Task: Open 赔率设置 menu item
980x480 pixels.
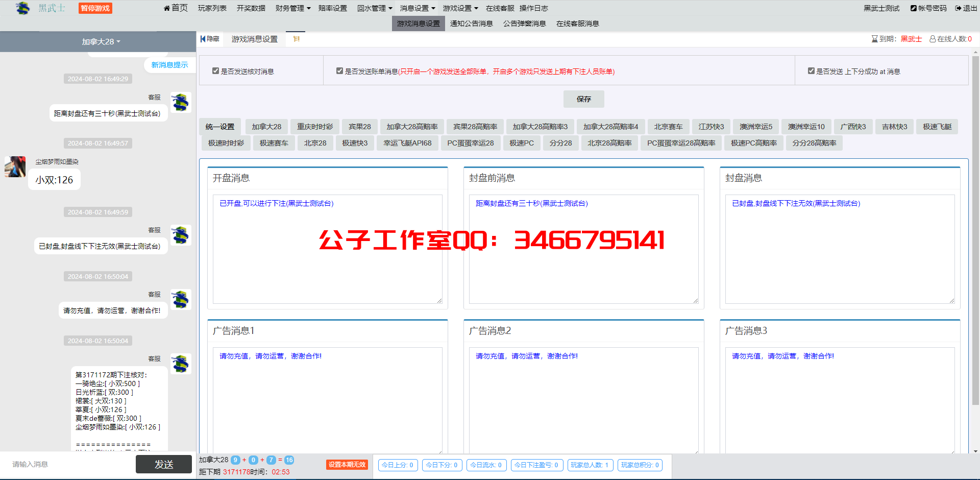Action: click(x=333, y=8)
